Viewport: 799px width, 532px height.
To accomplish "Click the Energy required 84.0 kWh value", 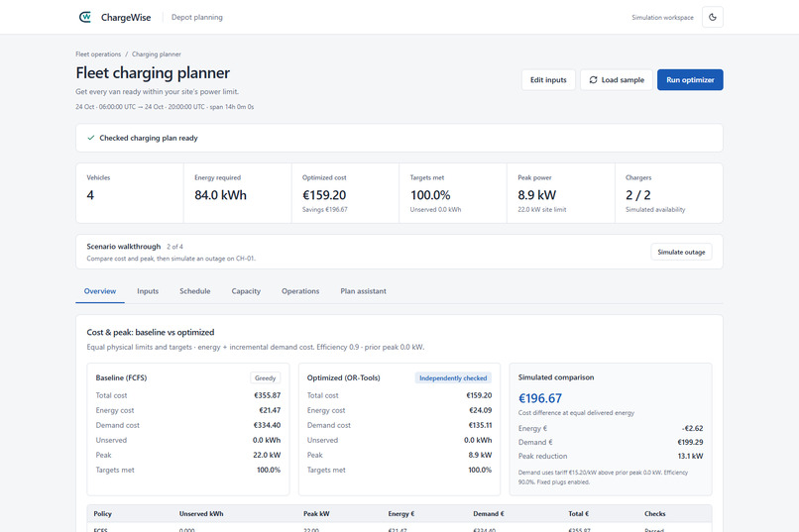I will point(220,195).
